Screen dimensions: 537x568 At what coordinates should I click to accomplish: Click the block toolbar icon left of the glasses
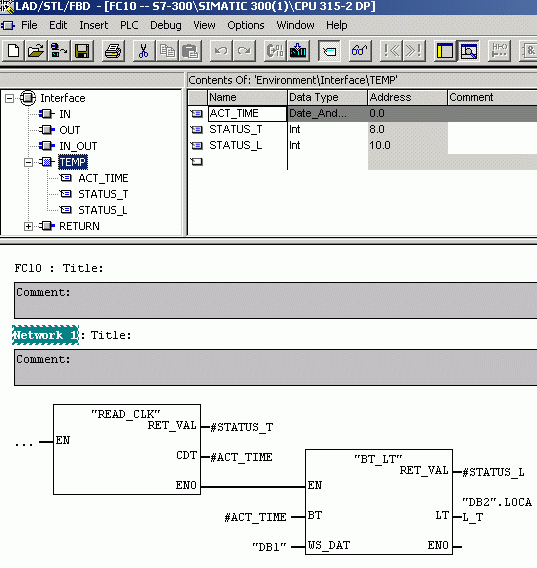pyautogui.click(x=329, y=51)
